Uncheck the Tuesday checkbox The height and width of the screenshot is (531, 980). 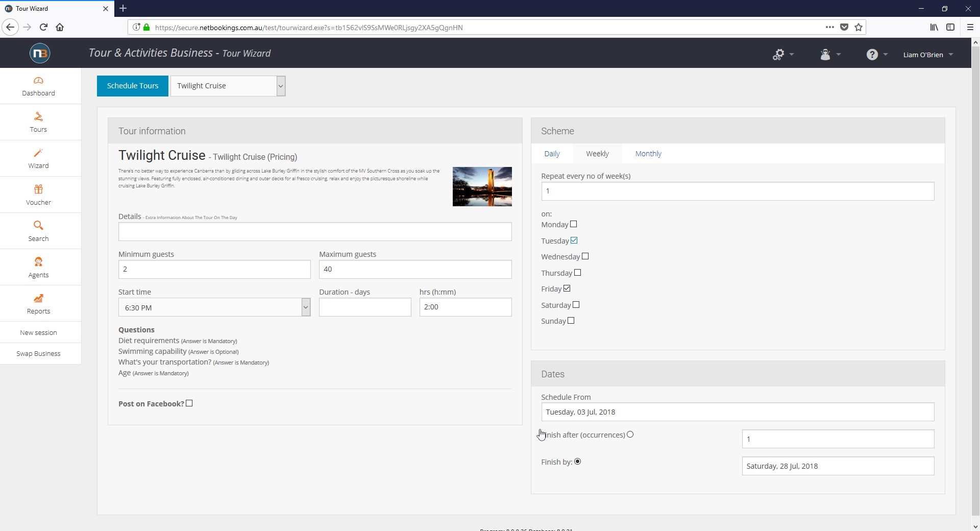coord(574,240)
